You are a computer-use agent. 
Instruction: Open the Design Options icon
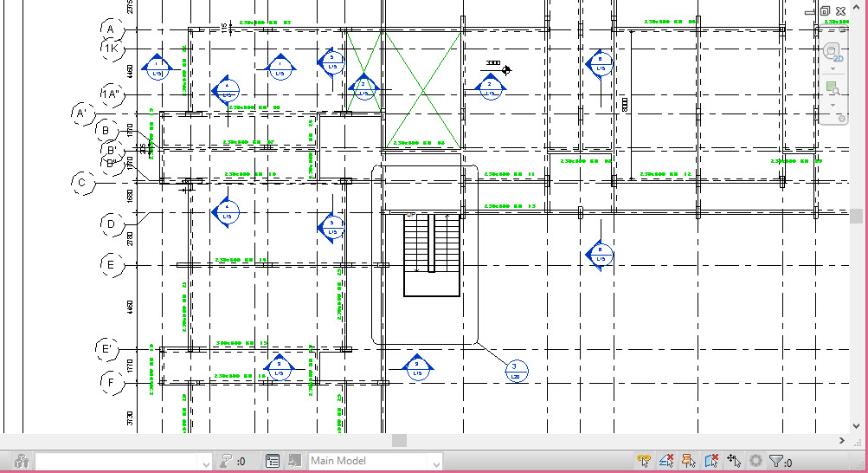pyautogui.click(x=273, y=461)
